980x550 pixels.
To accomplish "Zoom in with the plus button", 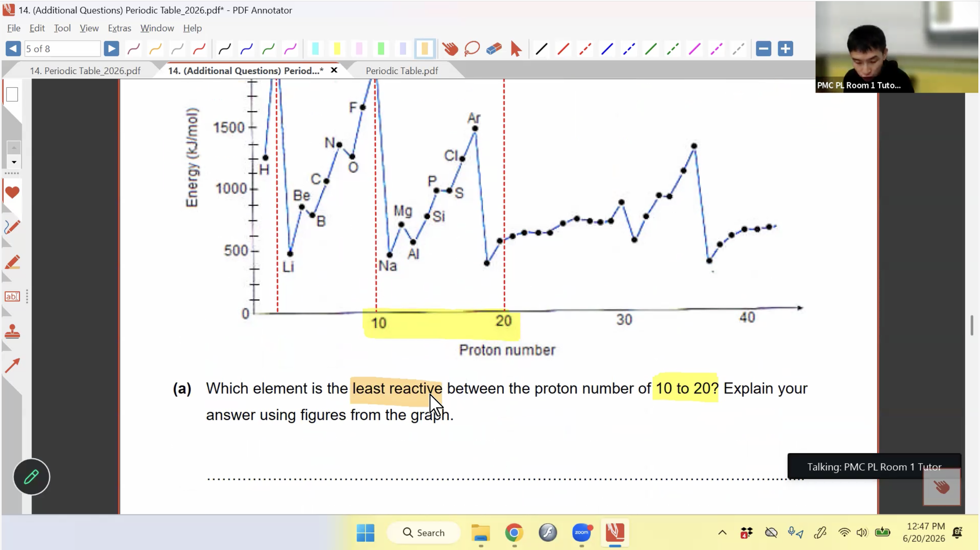I will (785, 49).
